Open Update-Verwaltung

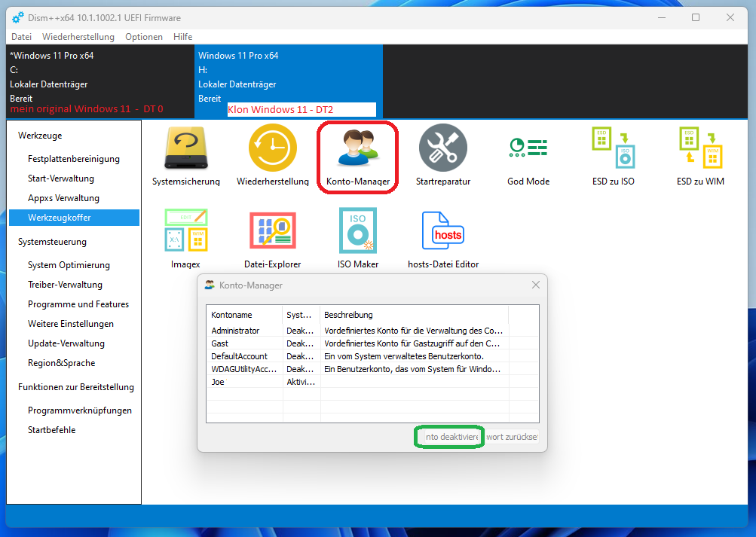(x=66, y=343)
